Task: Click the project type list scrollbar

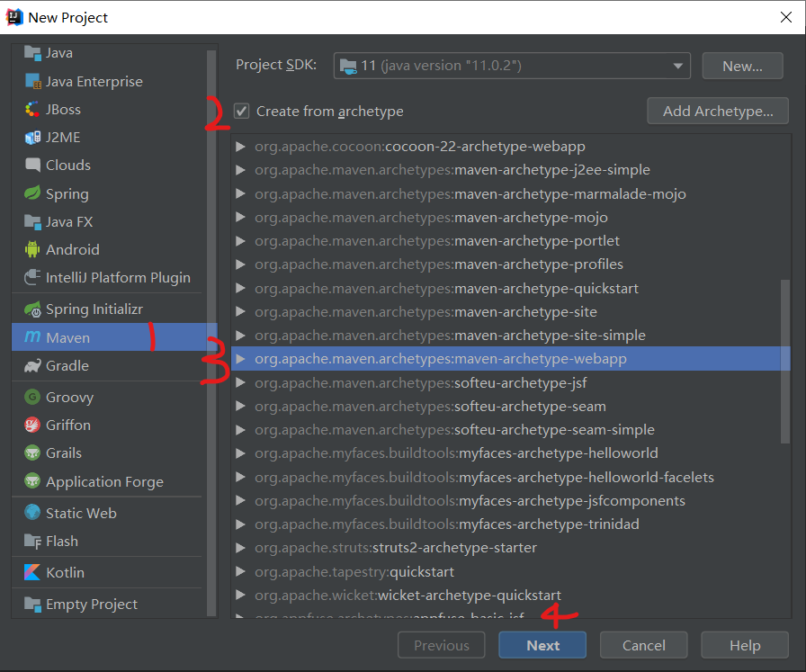Action: point(211,332)
